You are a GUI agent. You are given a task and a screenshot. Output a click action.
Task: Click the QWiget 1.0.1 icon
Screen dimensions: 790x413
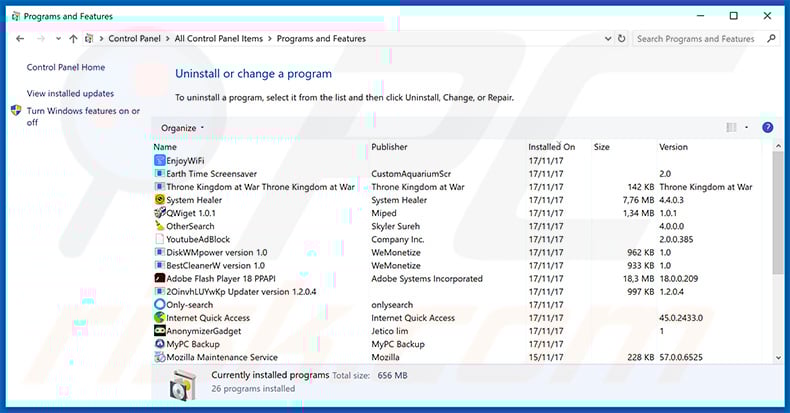[160, 213]
